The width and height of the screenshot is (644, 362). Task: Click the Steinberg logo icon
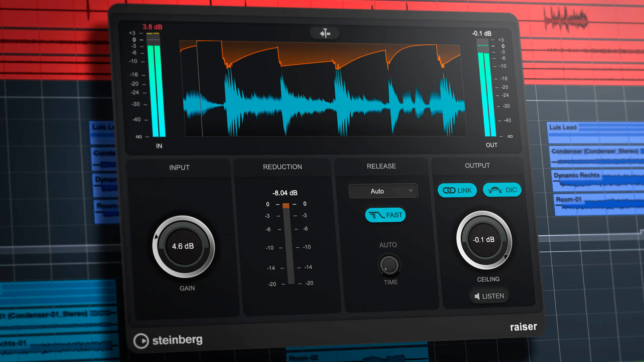[x=141, y=341]
